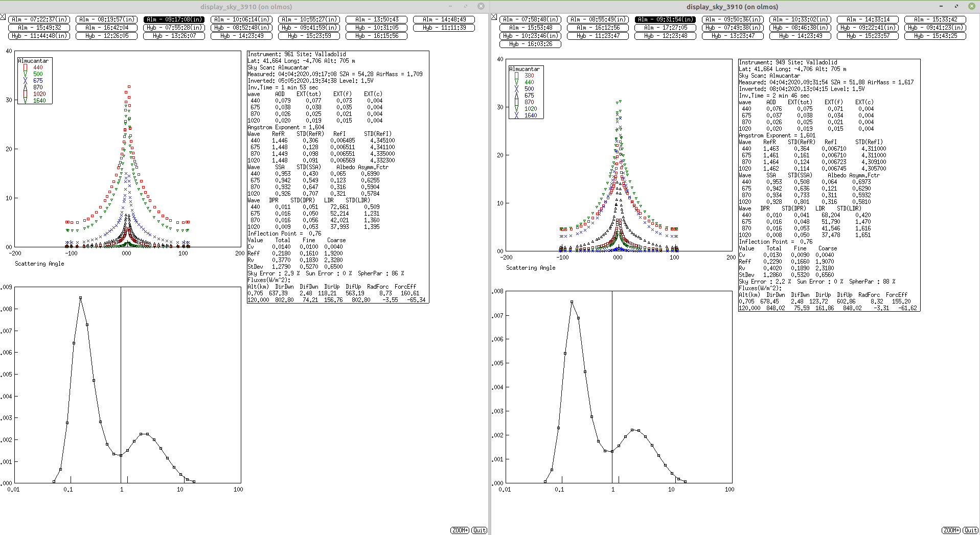Load Alm - 10:55:27(in) scan

(309, 19)
